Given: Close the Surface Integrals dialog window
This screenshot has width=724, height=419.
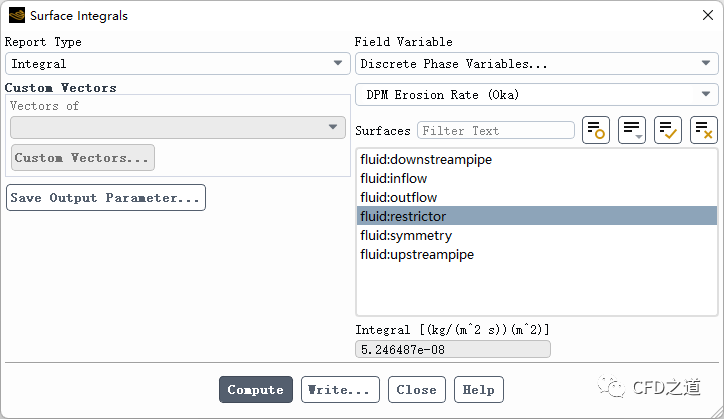Looking at the screenshot, I should [706, 15].
